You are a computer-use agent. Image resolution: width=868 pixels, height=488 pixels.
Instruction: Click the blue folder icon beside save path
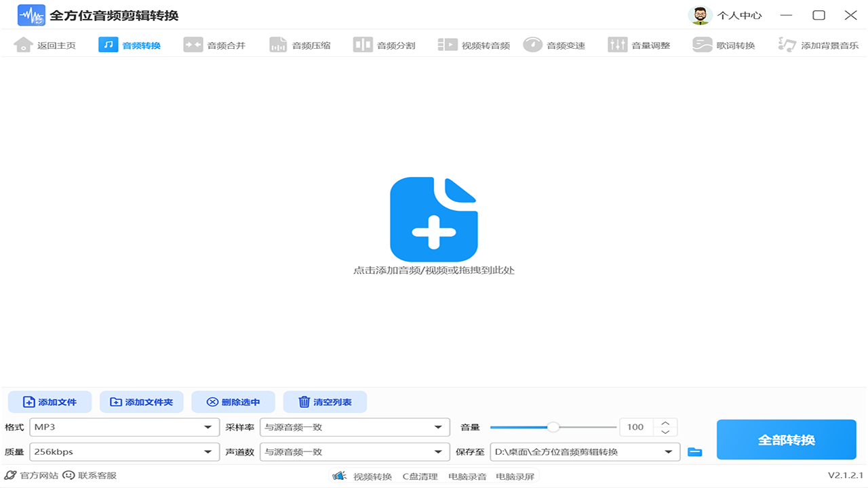click(694, 451)
